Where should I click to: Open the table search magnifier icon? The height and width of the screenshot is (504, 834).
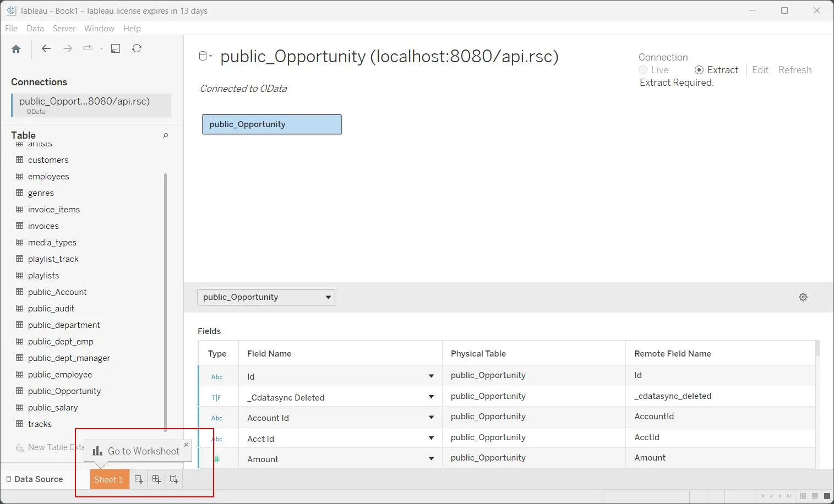click(x=165, y=135)
